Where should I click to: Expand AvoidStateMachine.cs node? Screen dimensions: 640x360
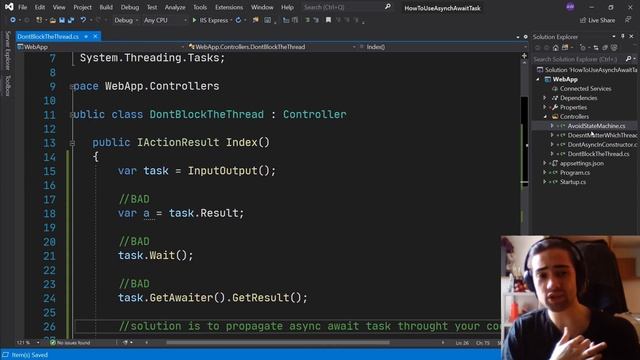coord(552,126)
